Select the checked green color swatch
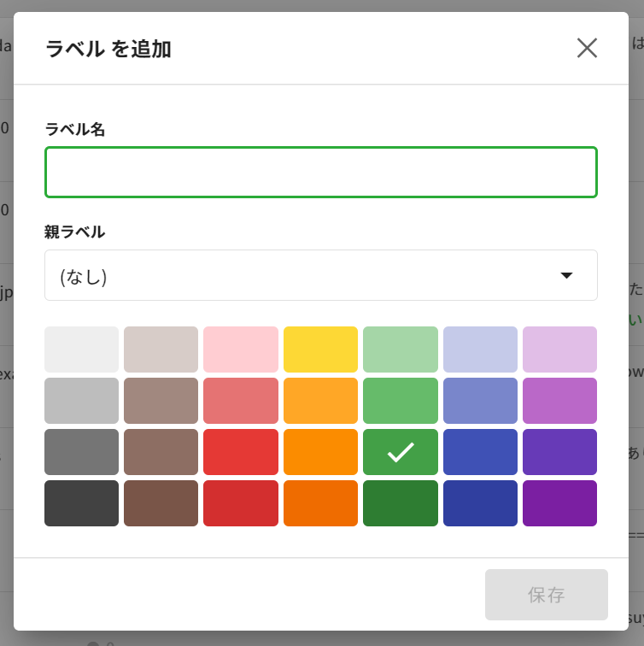The width and height of the screenshot is (644, 646). point(401,452)
